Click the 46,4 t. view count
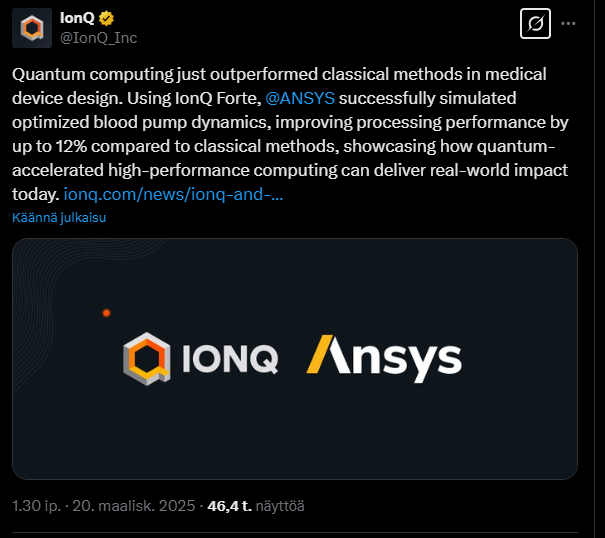The width and height of the screenshot is (605, 538). tap(230, 505)
